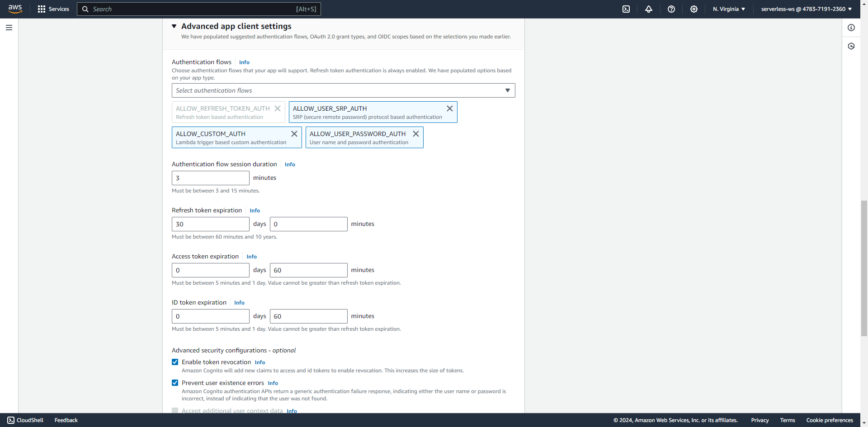Open Info for ID token expiration
This screenshot has height=427, width=868.
pyautogui.click(x=239, y=303)
